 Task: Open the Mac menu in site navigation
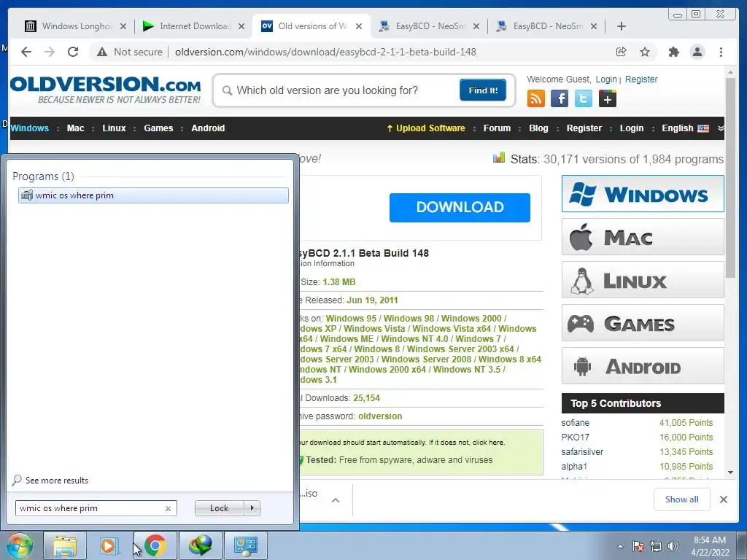pyautogui.click(x=75, y=128)
